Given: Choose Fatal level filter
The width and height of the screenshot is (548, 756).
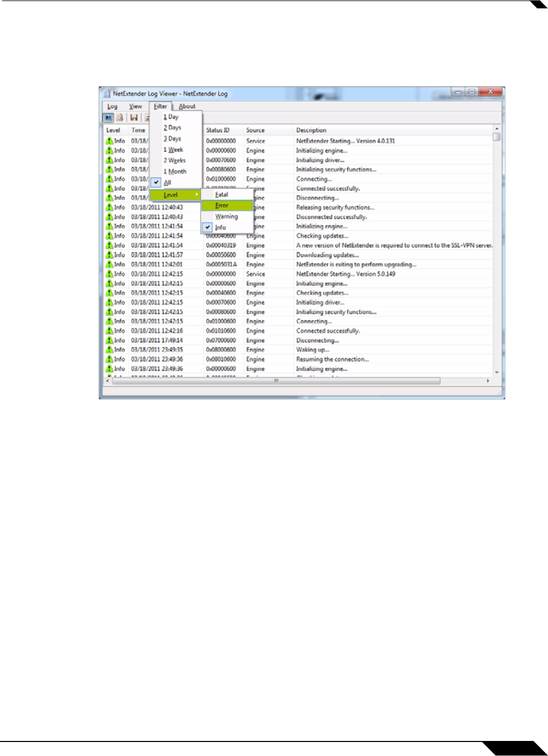Looking at the screenshot, I should coord(227,195).
